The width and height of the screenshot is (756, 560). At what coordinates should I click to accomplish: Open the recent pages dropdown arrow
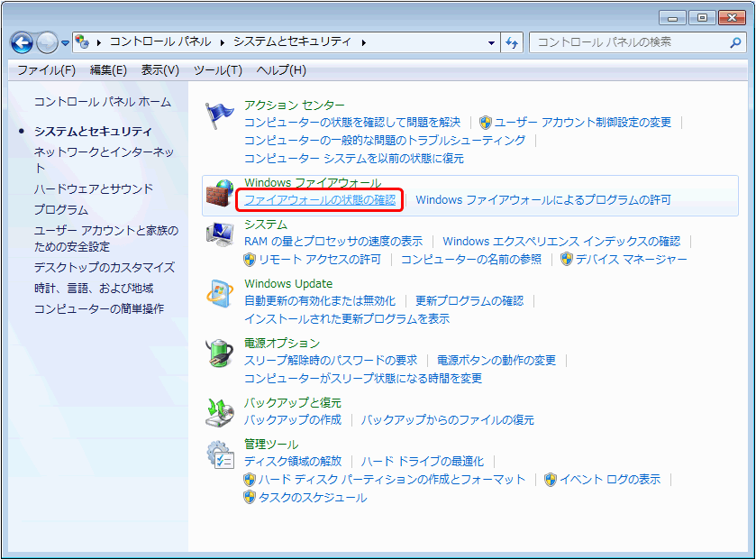(65, 43)
